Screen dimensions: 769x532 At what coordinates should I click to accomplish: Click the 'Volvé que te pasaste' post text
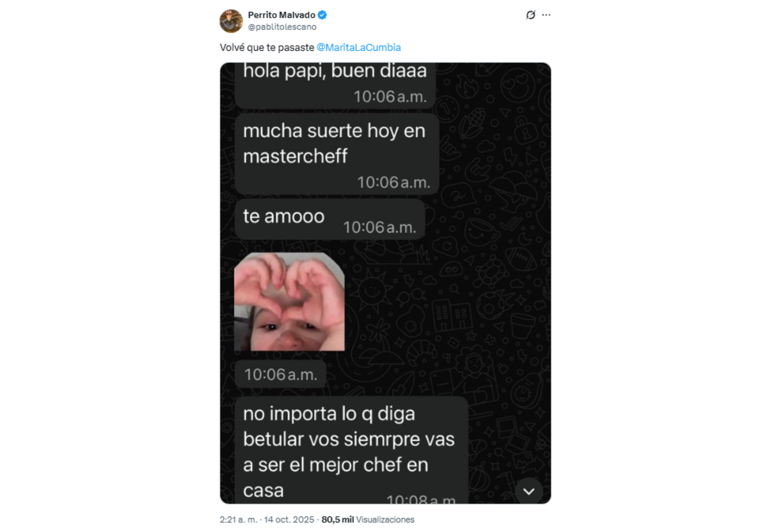click(x=267, y=47)
